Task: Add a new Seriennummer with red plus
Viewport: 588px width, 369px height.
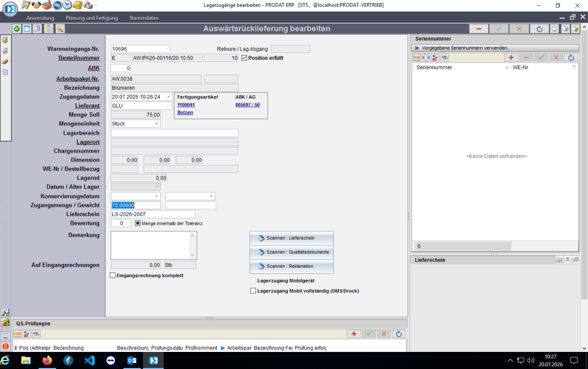Action: (x=511, y=57)
